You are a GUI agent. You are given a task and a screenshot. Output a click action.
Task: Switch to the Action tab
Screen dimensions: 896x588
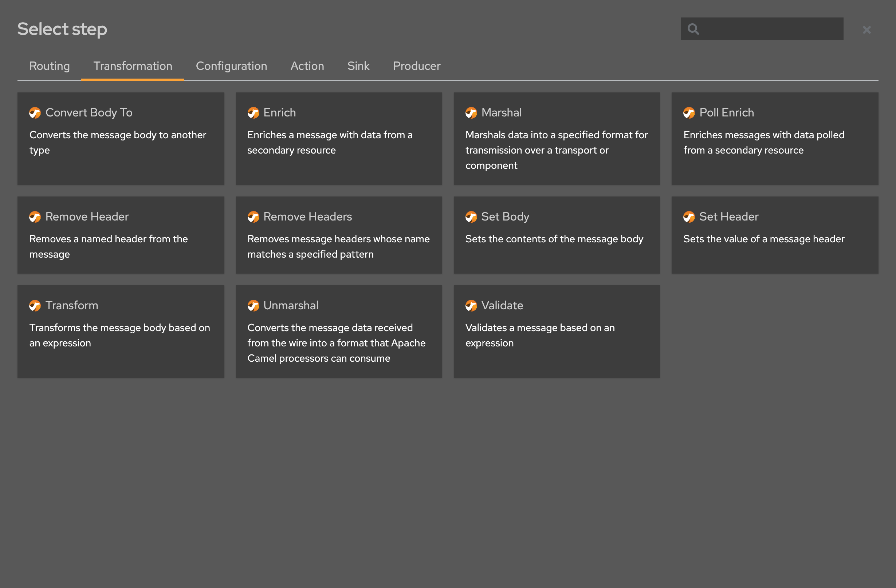pos(307,66)
